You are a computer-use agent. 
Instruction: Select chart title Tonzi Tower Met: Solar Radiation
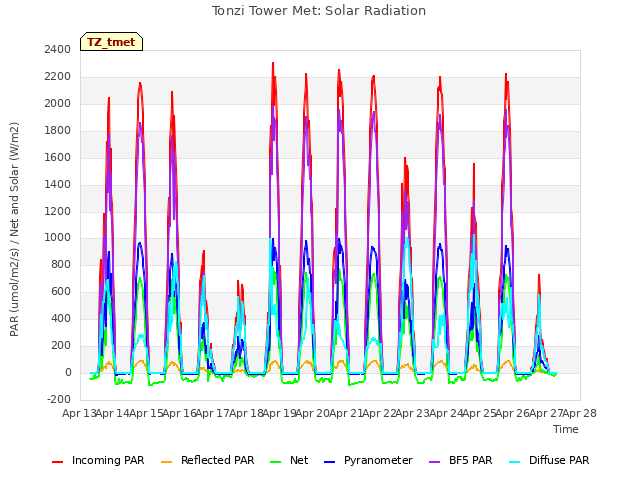[x=319, y=11]
